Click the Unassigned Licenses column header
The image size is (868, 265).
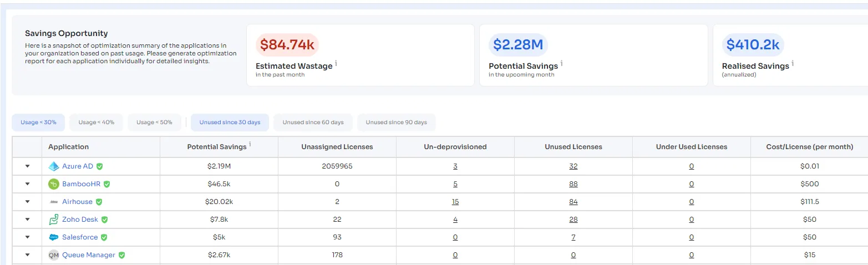pyautogui.click(x=337, y=147)
